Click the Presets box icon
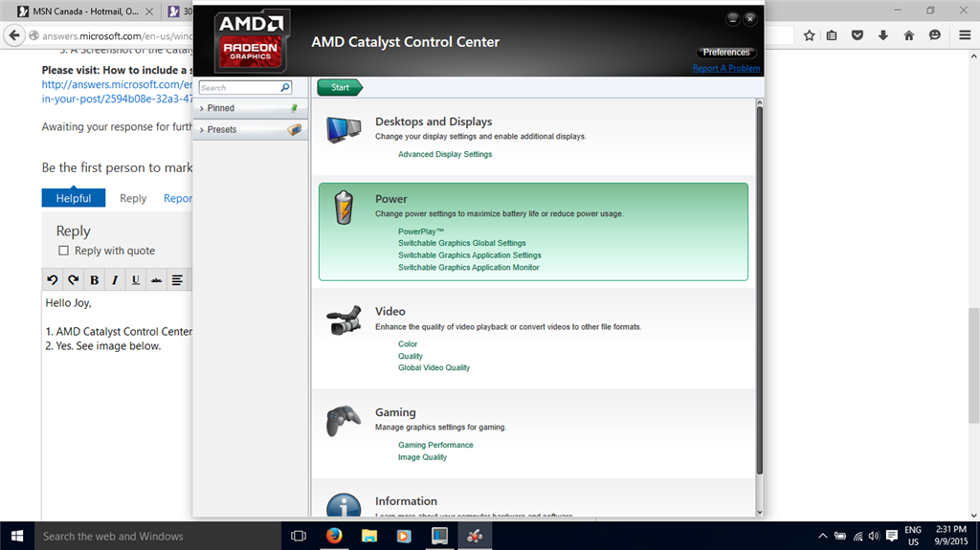Image resolution: width=980 pixels, height=550 pixels. click(295, 129)
